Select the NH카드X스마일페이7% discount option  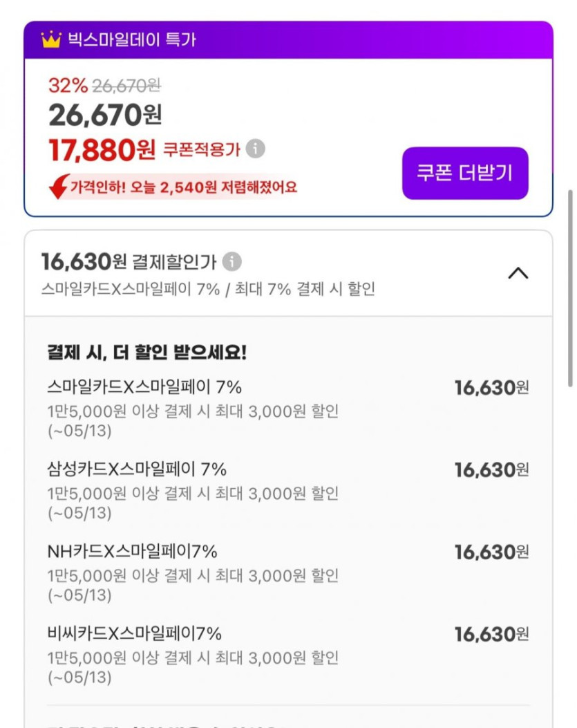pyautogui.click(x=132, y=551)
